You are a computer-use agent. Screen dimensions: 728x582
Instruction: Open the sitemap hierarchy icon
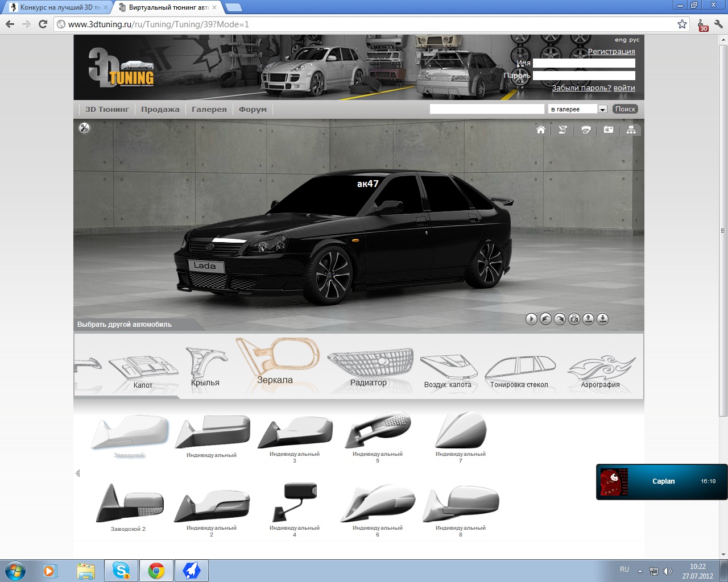[x=631, y=130]
